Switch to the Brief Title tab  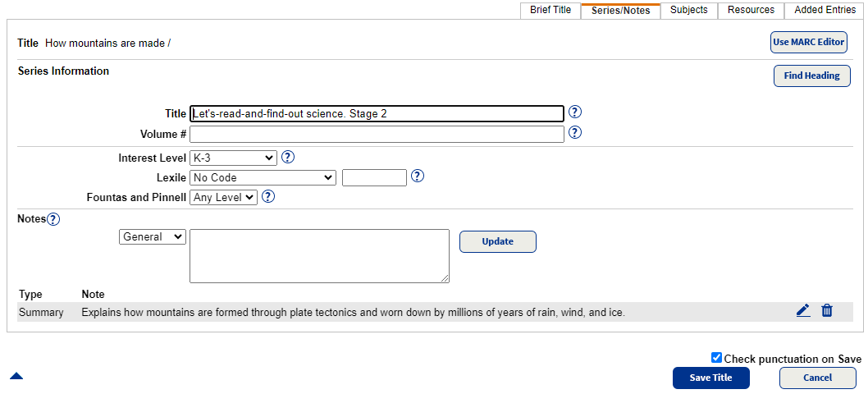pos(550,10)
